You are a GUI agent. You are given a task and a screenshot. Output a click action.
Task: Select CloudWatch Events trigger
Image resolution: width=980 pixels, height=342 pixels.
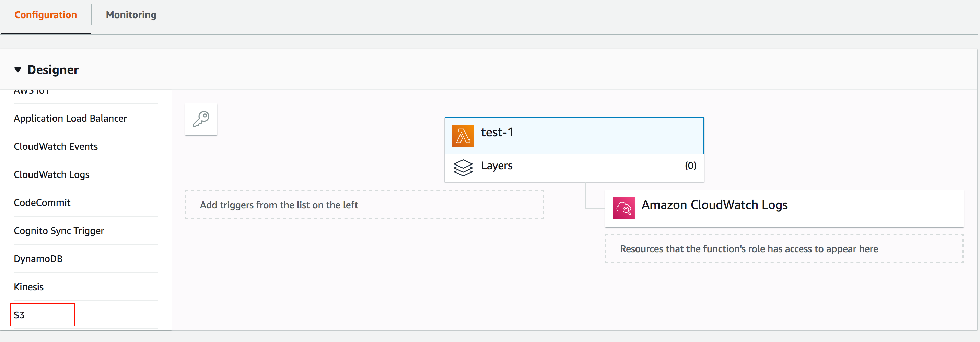(x=56, y=147)
